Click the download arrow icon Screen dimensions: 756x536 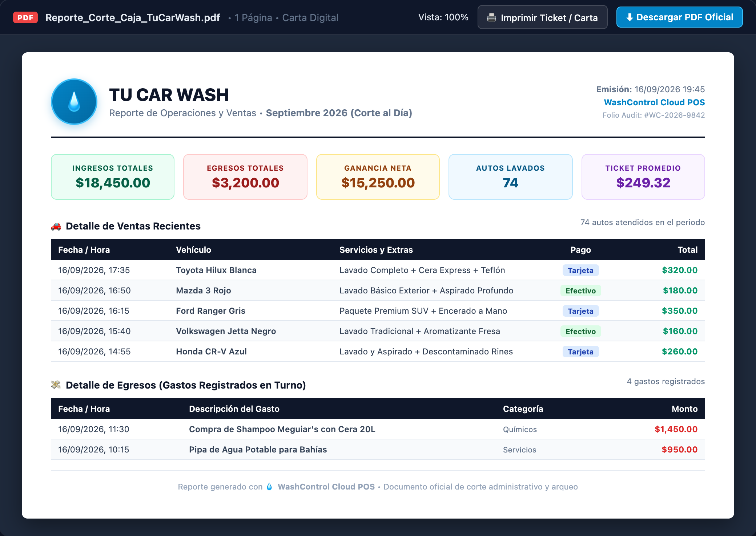coord(630,17)
